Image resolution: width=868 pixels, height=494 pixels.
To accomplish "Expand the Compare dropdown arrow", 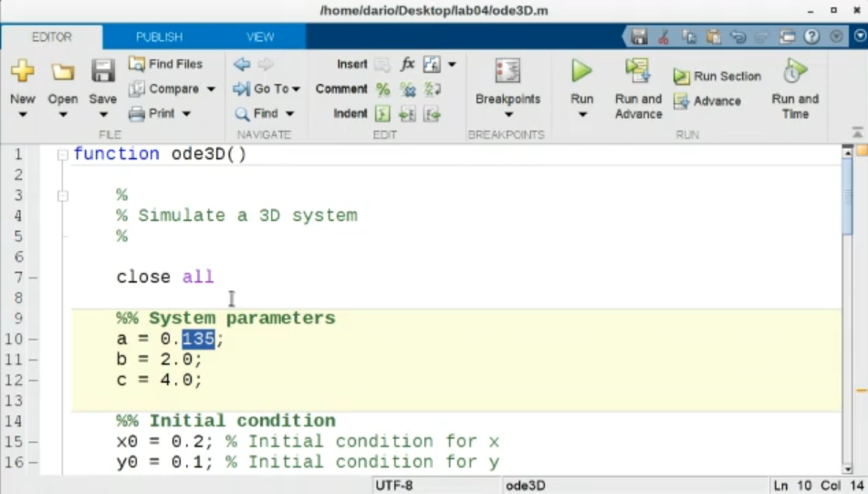I will pos(211,89).
